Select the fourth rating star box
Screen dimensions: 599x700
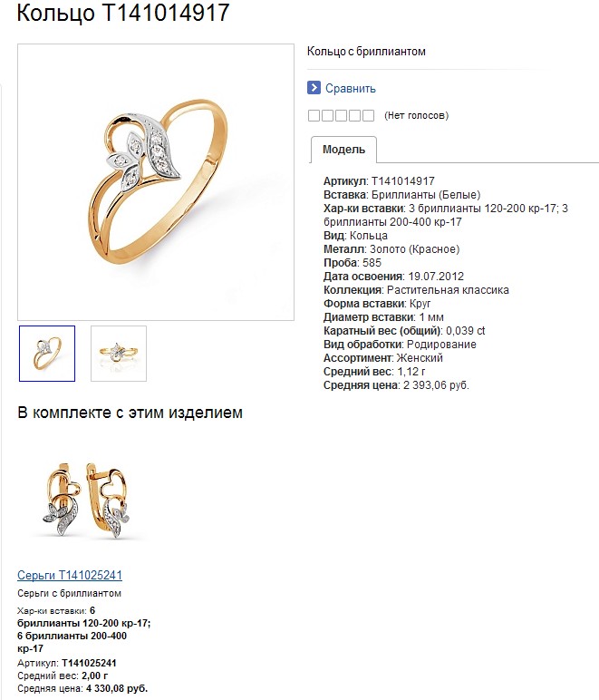(x=354, y=116)
